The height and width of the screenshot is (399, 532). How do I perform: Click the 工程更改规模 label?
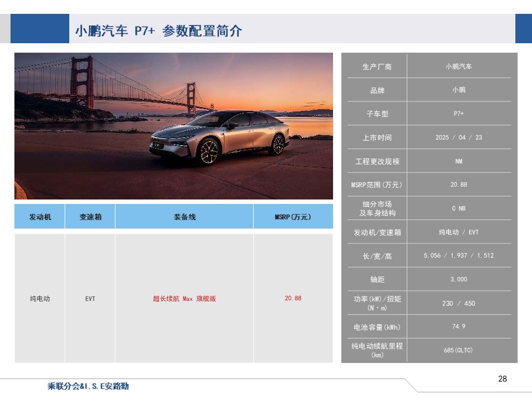pos(377,161)
